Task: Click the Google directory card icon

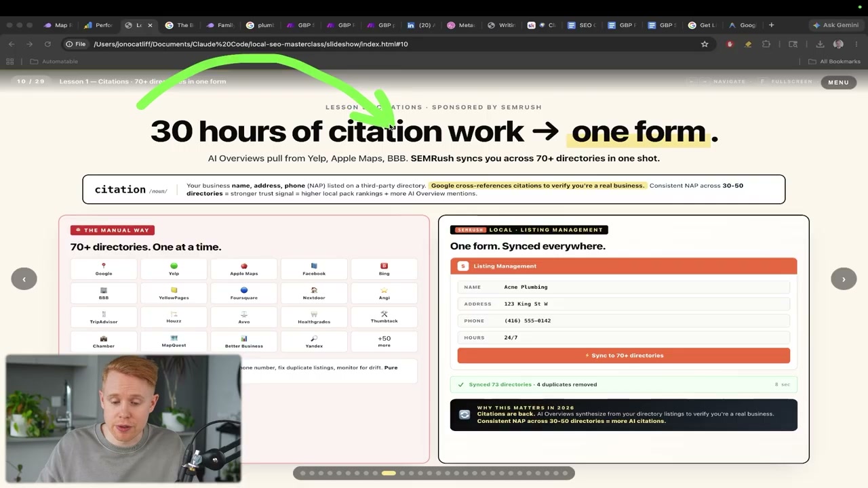Action: pos(104,266)
